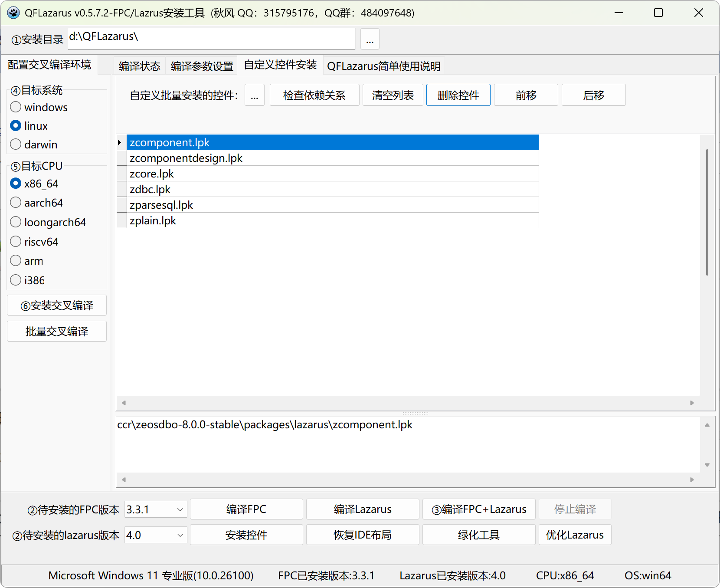The width and height of the screenshot is (720, 588).
Task: Open the 绿化工具 button
Action: pyautogui.click(x=479, y=535)
